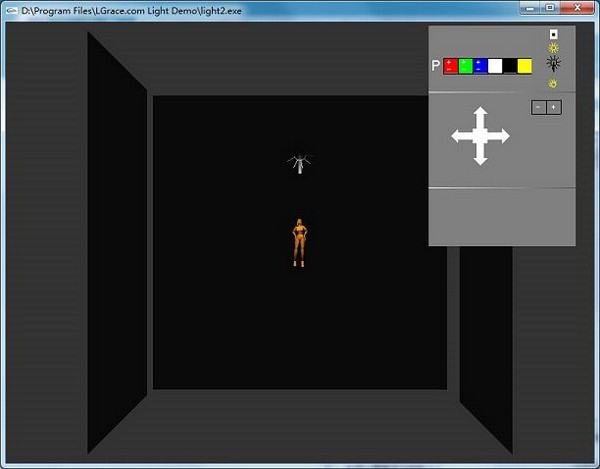Click the orange human figure in the room
The image size is (600, 469).
click(x=298, y=243)
